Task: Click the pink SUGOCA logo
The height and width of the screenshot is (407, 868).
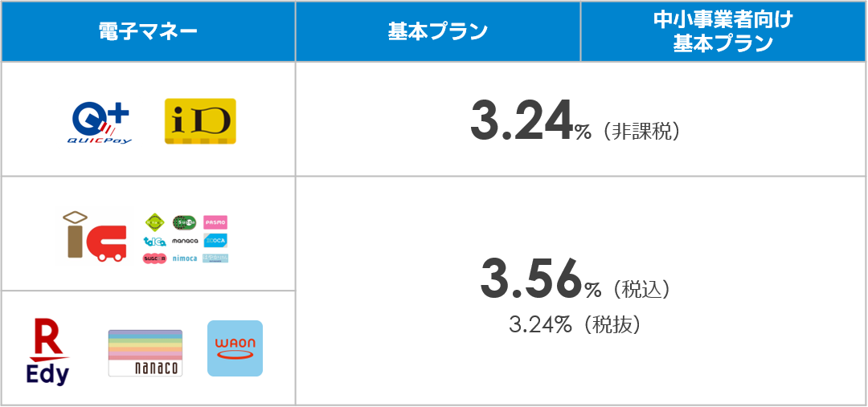Action: tap(155, 258)
